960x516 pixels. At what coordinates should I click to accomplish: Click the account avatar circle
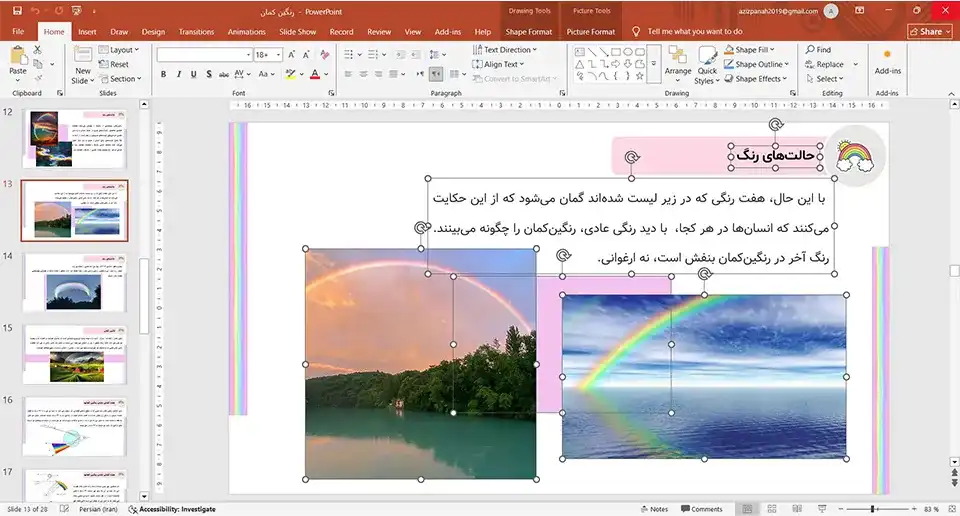coord(831,11)
